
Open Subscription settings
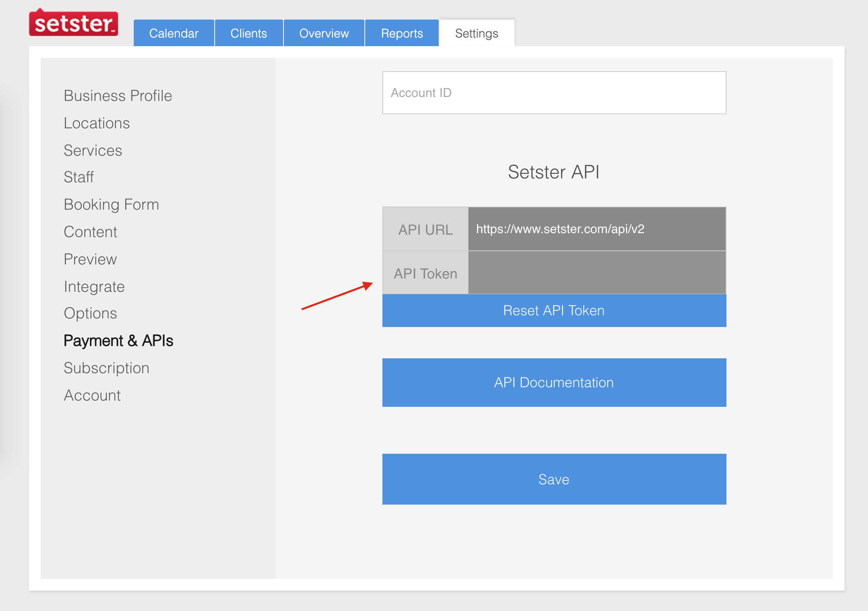(x=106, y=368)
